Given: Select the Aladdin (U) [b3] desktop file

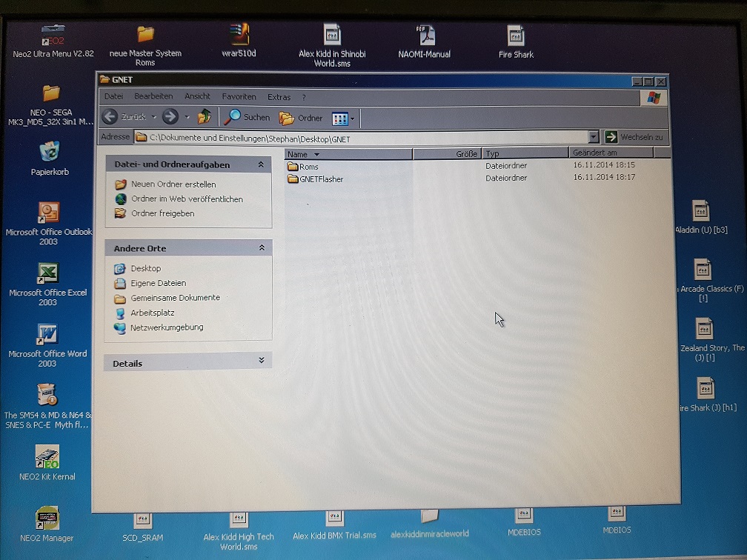Looking at the screenshot, I should click(x=701, y=216).
